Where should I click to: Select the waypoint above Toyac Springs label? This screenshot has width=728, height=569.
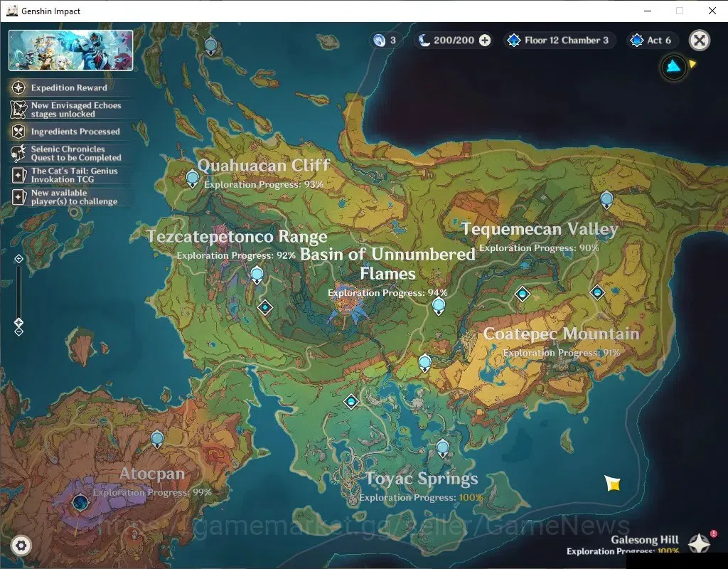click(442, 448)
